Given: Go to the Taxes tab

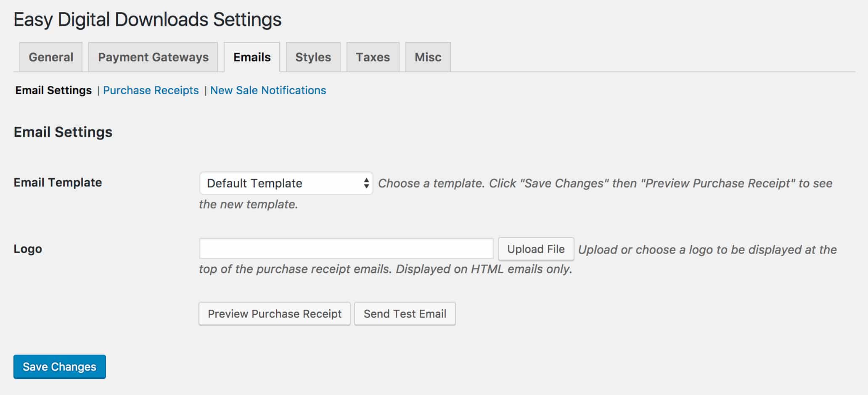Looking at the screenshot, I should pyautogui.click(x=373, y=57).
